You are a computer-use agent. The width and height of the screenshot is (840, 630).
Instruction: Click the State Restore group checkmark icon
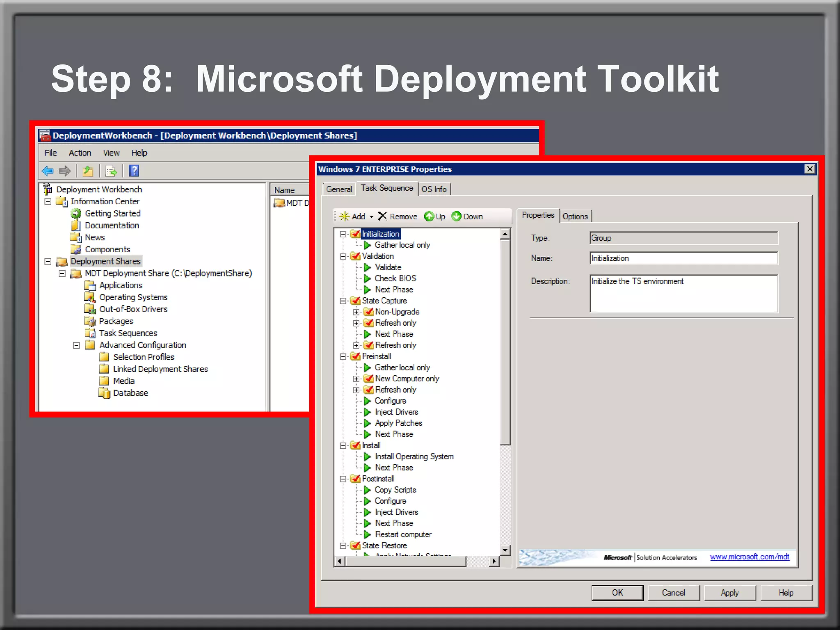[x=355, y=546]
